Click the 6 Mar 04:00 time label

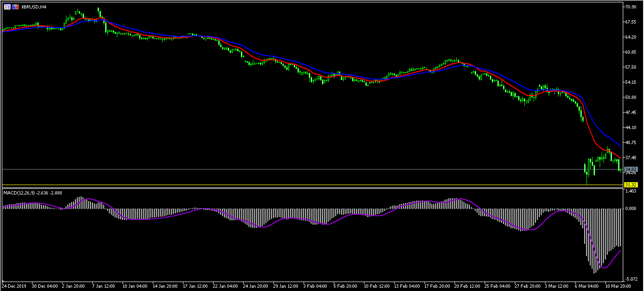point(586,286)
